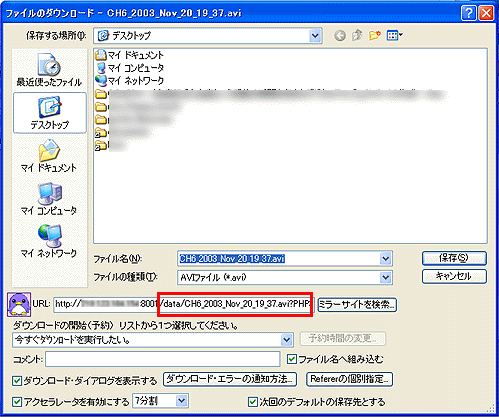The width and height of the screenshot is (499, 417).
Task: Click the Back navigation arrow icon
Action: pos(340,35)
